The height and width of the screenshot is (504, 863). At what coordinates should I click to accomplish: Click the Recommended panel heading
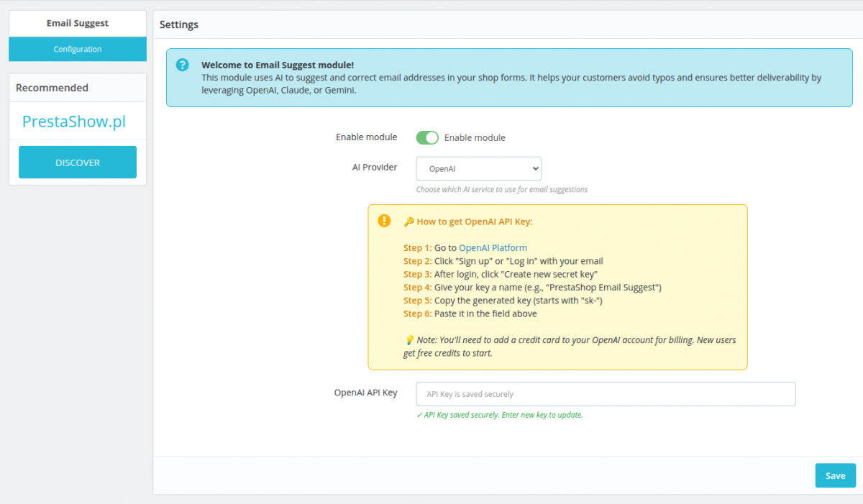[52, 88]
